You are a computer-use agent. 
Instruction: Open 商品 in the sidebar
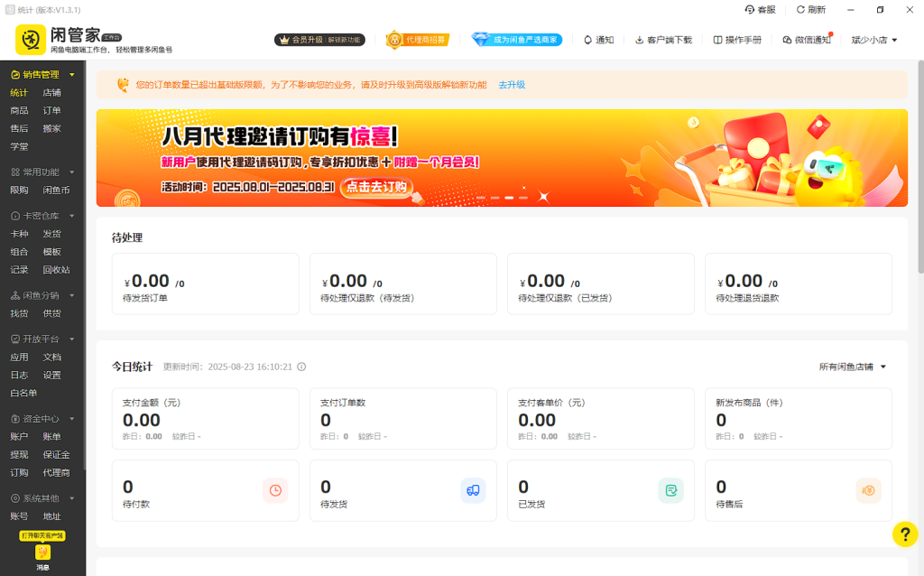pyautogui.click(x=19, y=110)
